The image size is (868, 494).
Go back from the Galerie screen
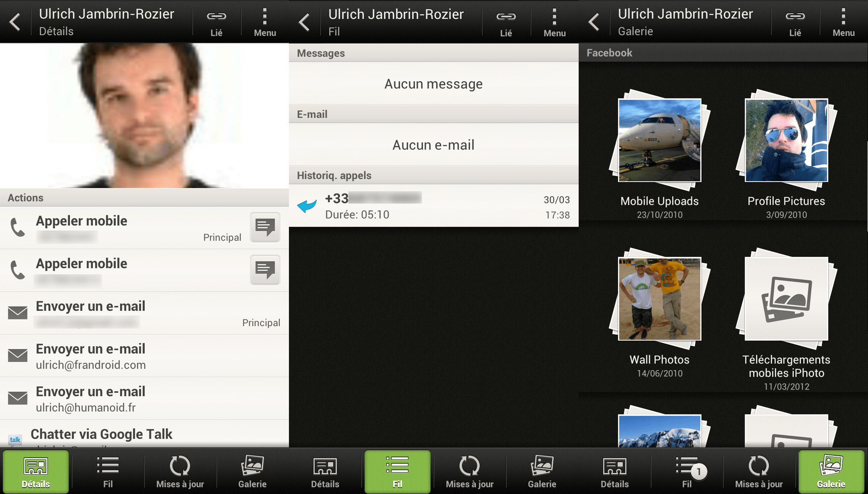coord(594,22)
